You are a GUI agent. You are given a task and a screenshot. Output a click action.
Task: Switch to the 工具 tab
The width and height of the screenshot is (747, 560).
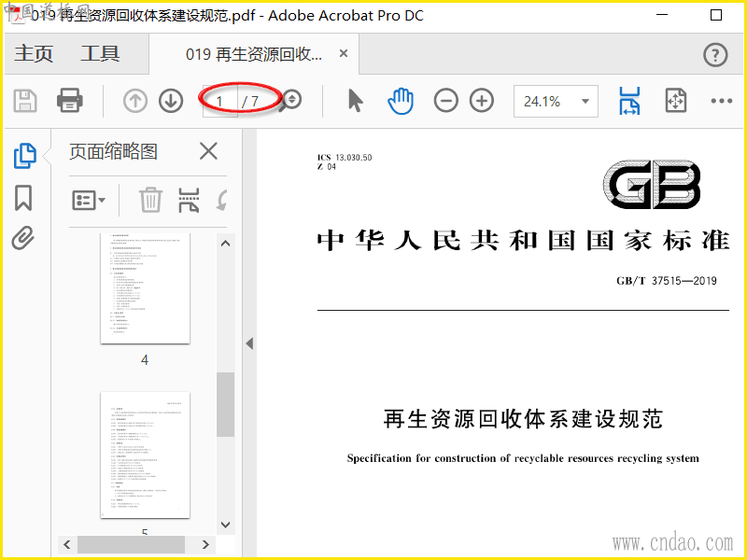pyautogui.click(x=100, y=53)
